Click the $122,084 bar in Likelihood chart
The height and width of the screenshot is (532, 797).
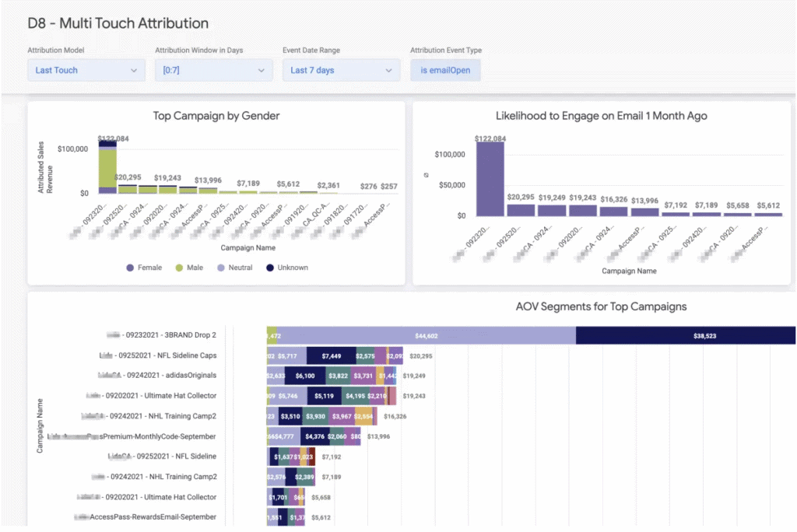[x=490, y=179]
